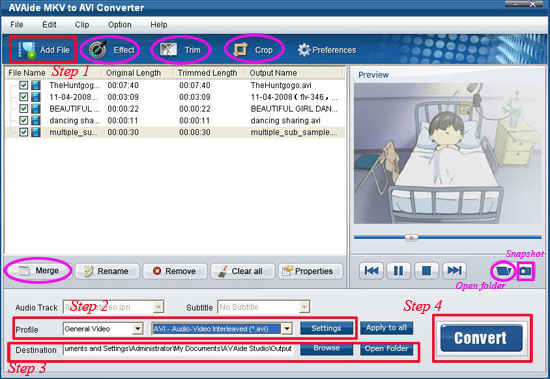The image size is (550, 379).
Task: Click original length 00:03:09
Action: pos(123,97)
